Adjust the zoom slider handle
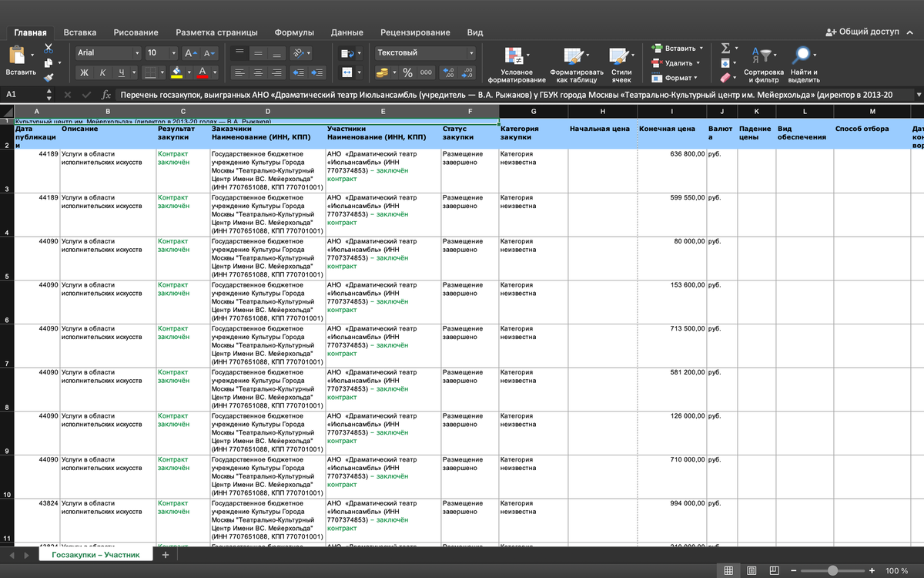 [832, 570]
